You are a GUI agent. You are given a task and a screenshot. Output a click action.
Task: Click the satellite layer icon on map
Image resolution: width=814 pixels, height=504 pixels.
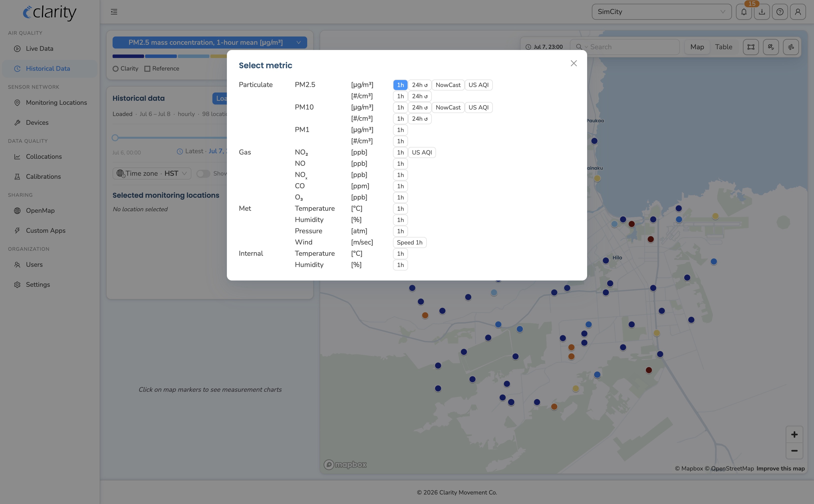[x=771, y=47]
